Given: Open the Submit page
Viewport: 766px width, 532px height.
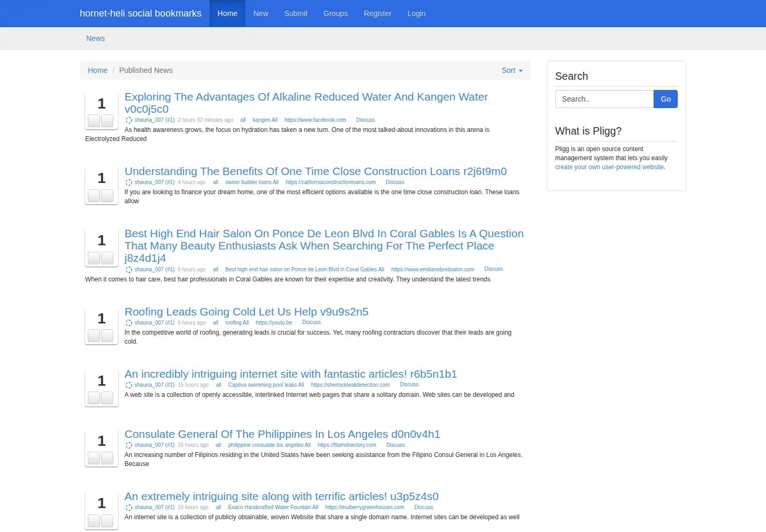Looking at the screenshot, I should (x=296, y=13).
